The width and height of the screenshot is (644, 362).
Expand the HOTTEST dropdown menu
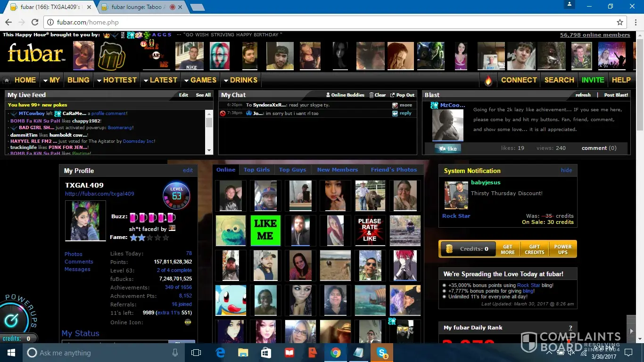(x=116, y=80)
